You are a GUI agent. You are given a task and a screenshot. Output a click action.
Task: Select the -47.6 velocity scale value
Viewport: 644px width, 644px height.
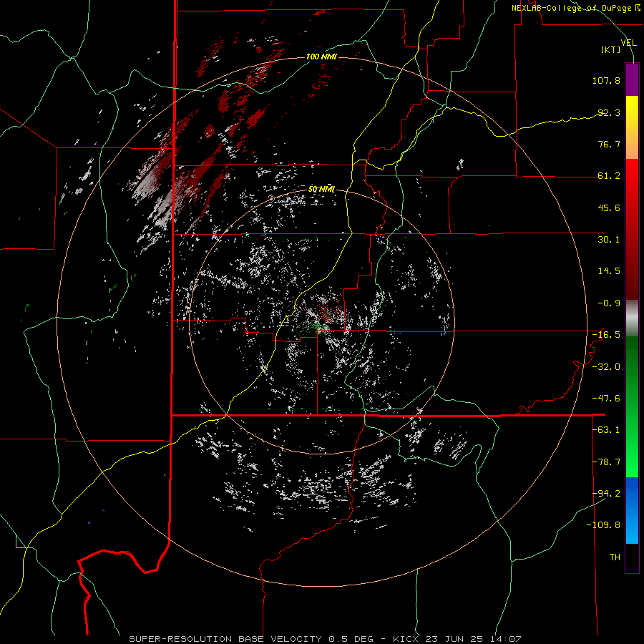[606, 399]
